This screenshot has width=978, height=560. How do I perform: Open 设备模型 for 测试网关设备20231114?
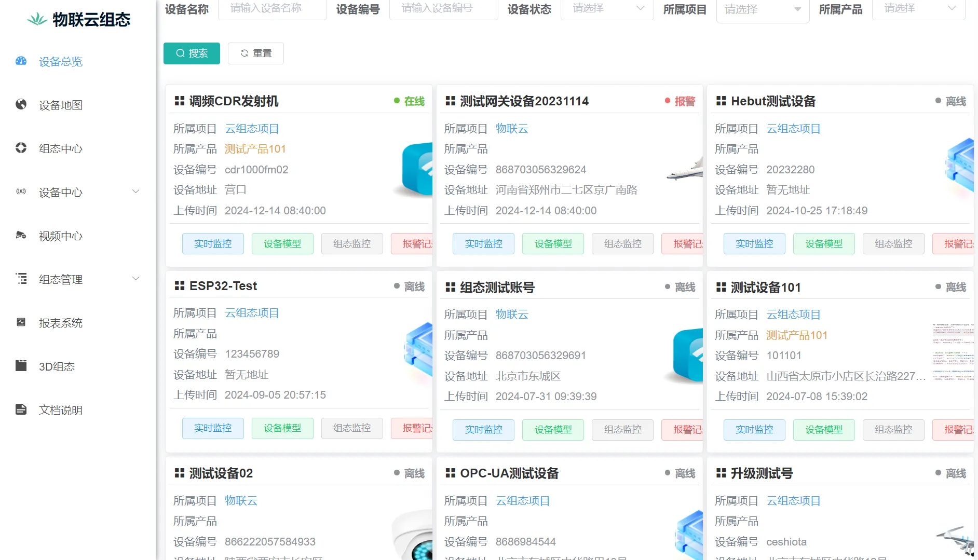(x=553, y=243)
